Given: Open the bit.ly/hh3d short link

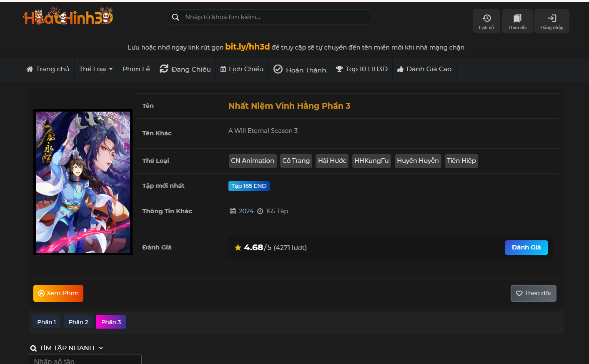Looking at the screenshot, I should tap(247, 47).
